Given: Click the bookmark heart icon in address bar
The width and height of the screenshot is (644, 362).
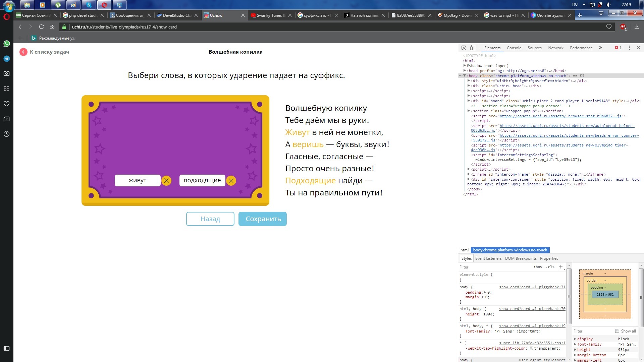Looking at the screenshot, I should (609, 27).
